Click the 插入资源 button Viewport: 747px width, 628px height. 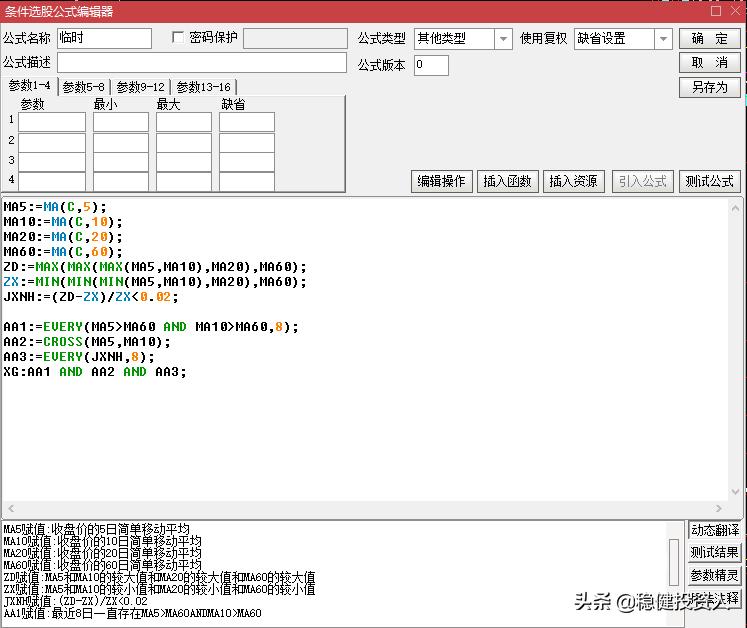click(574, 181)
